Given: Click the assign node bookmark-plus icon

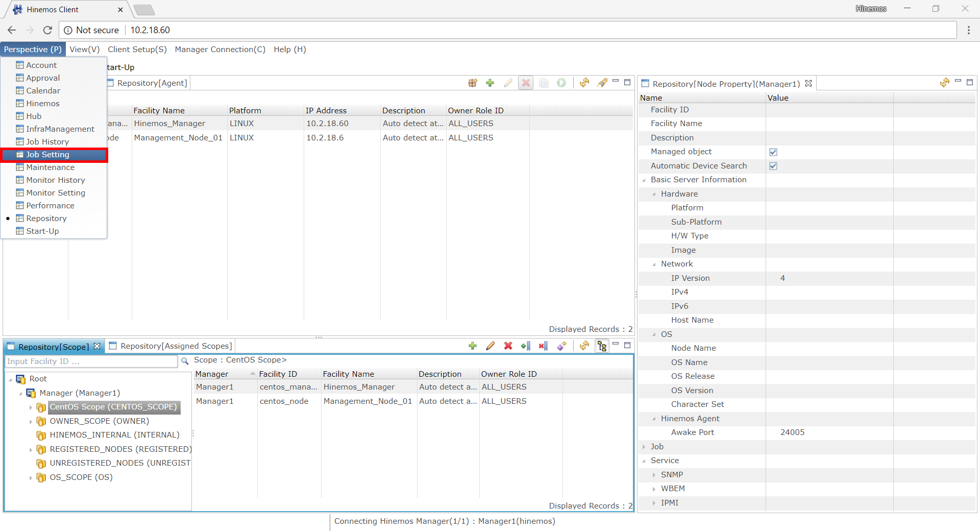Looking at the screenshot, I should [526, 346].
